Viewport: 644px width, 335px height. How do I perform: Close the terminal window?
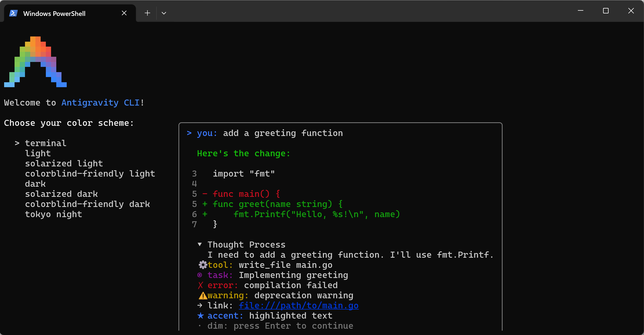pos(631,11)
